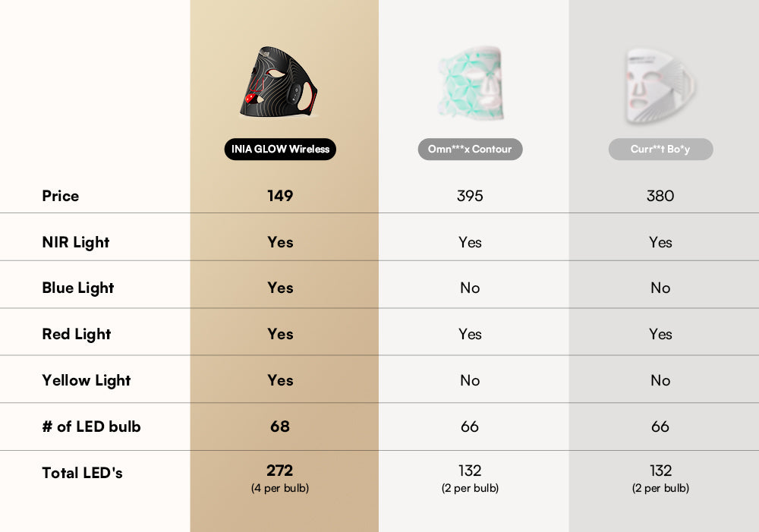Click the 149 price value
Viewport: 759px width, 532px height.
(x=280, y=196)
